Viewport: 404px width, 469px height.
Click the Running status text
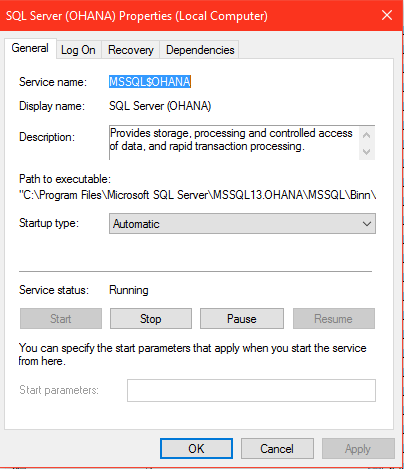coord(129,290)
